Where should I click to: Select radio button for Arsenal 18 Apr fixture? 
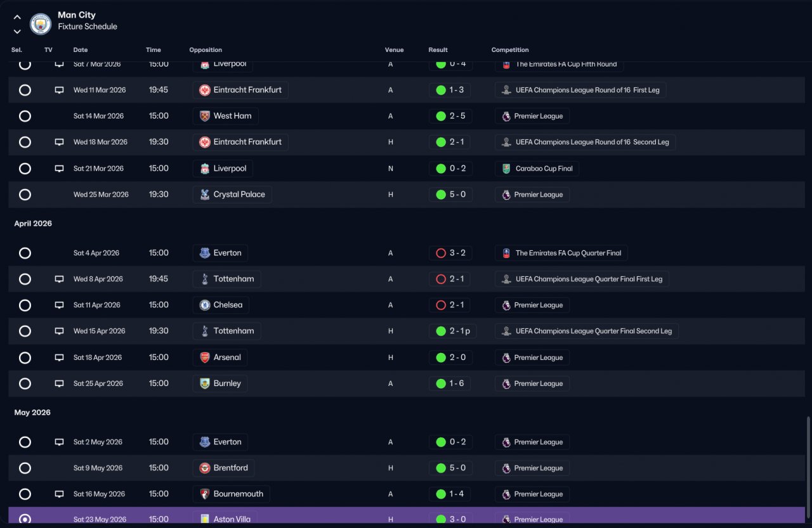pos(25,357)
